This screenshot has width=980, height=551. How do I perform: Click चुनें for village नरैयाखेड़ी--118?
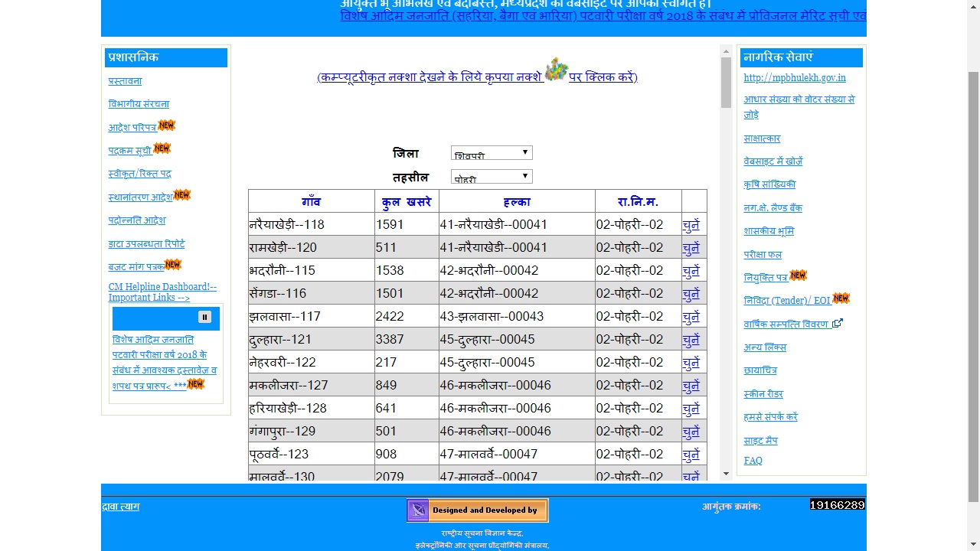tap(691, 224)
